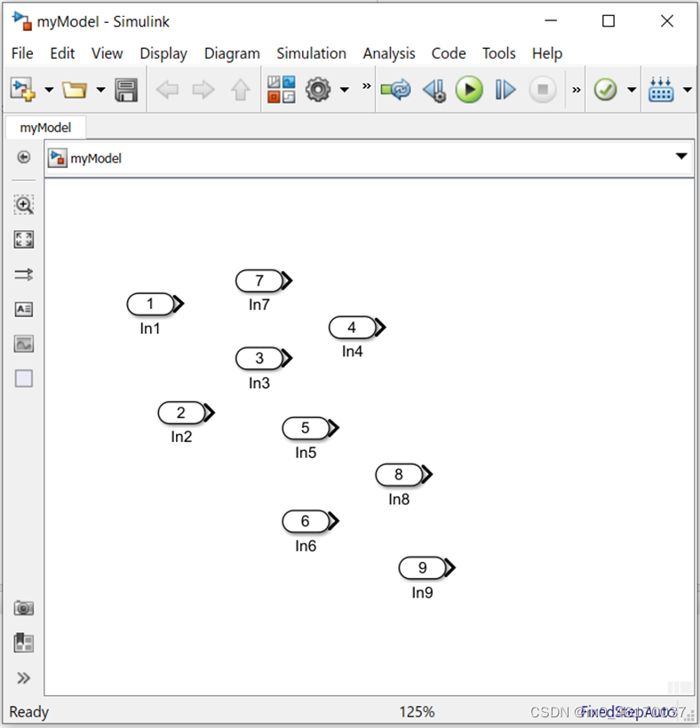Click Fit to View palette icon
700x728 pixels.
(24, 240)
